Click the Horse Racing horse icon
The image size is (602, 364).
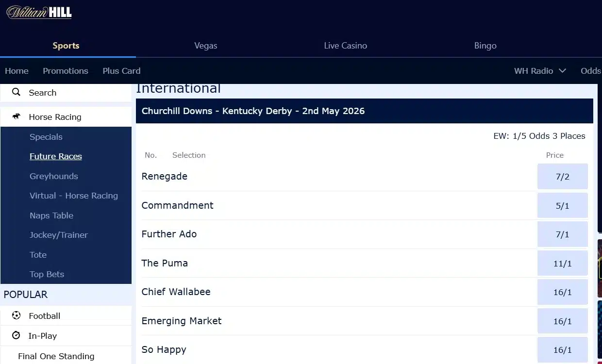click(x=17, y=116)
